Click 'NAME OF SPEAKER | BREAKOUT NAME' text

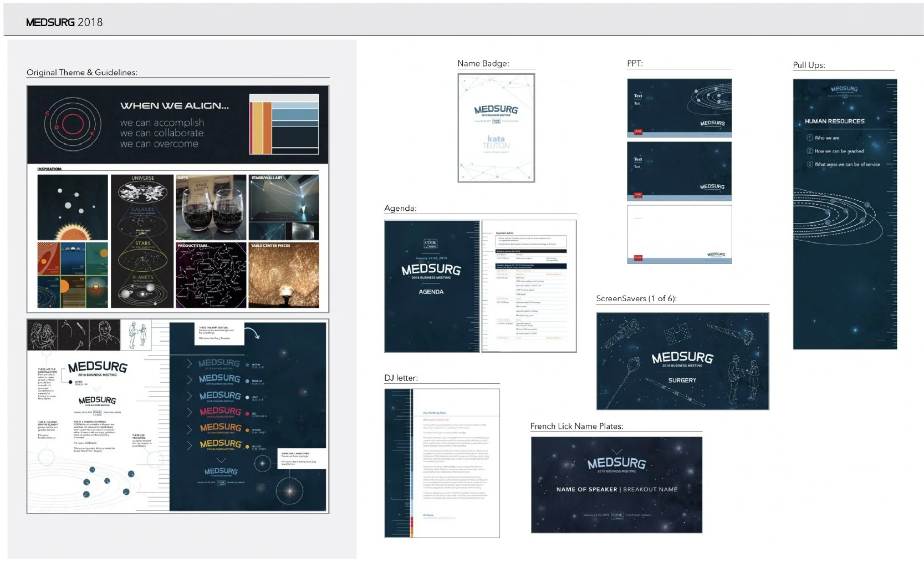(617, 489)
